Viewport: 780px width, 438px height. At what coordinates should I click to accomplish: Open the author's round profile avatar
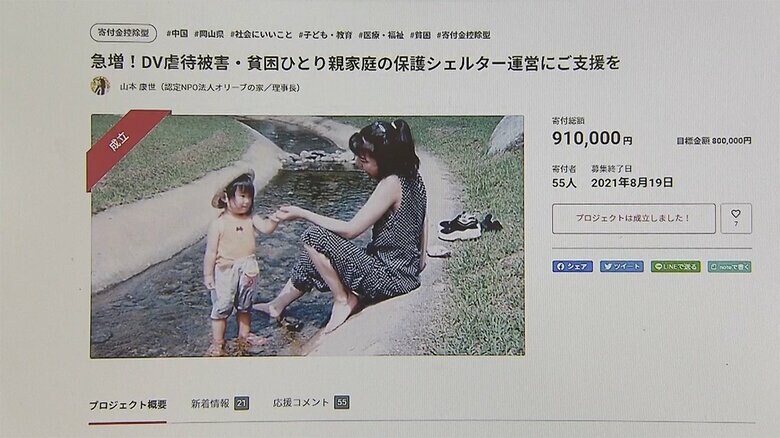[100, 86]
